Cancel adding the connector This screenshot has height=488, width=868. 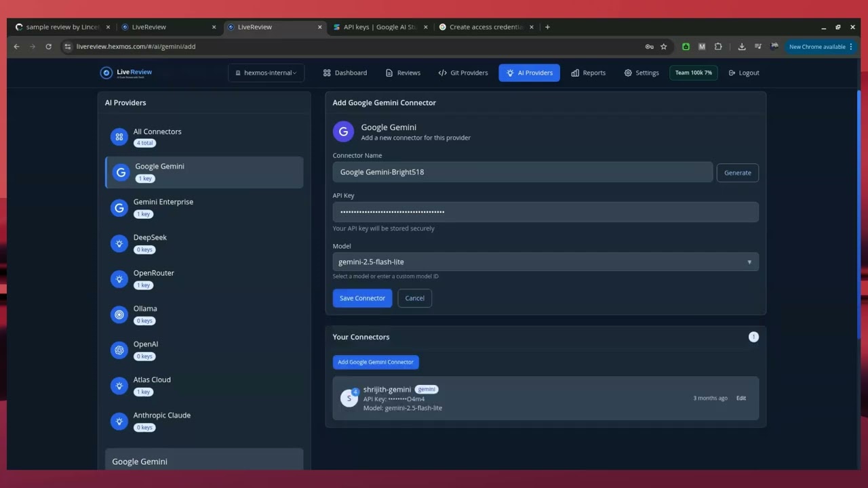click(x=414, y=298)
